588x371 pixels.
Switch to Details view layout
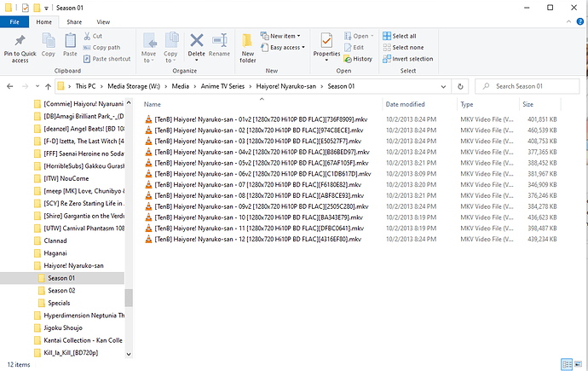coord(567,364)
